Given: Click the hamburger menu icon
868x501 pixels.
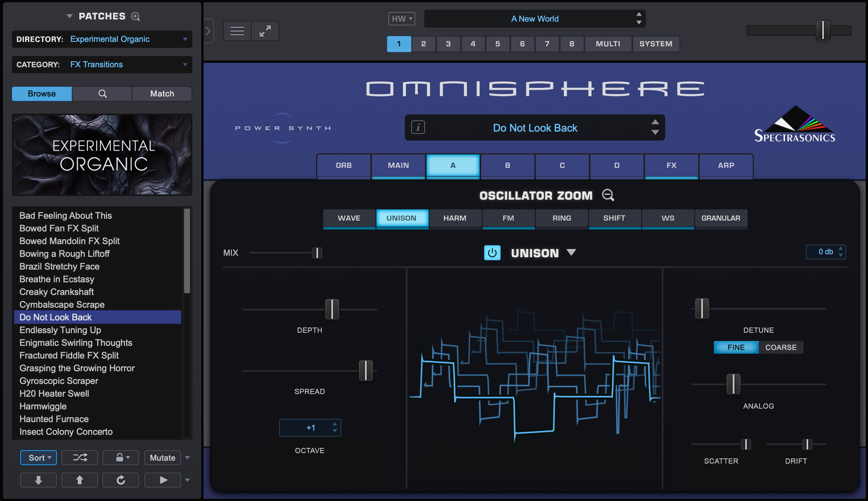Looking at the screenshot, I should click(236, 31).
